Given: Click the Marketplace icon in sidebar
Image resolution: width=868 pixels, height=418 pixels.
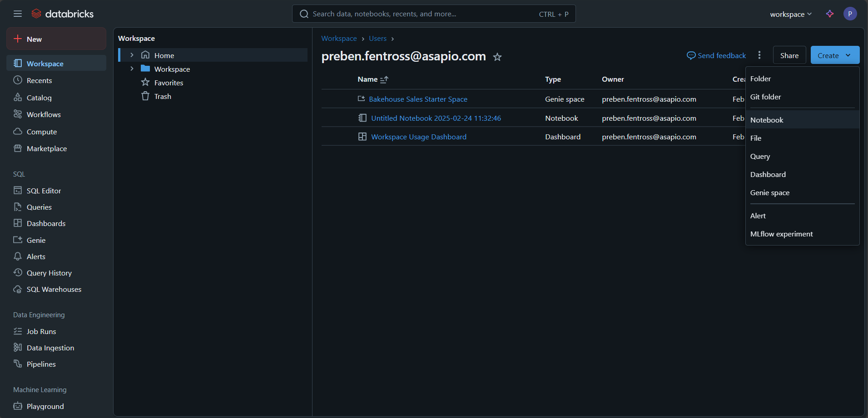Looking at the screenshot, I should pyautogui.click(x=18, y=148).
